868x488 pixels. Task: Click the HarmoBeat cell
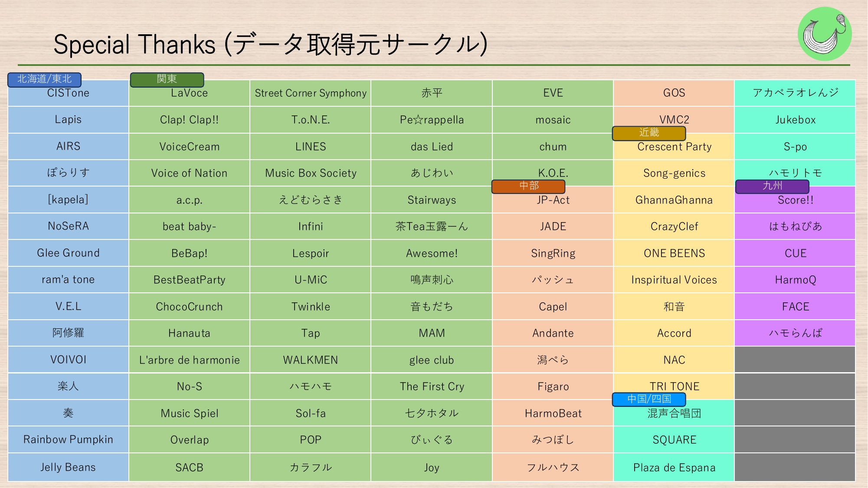pyautogui.click(x=553, y=413)
